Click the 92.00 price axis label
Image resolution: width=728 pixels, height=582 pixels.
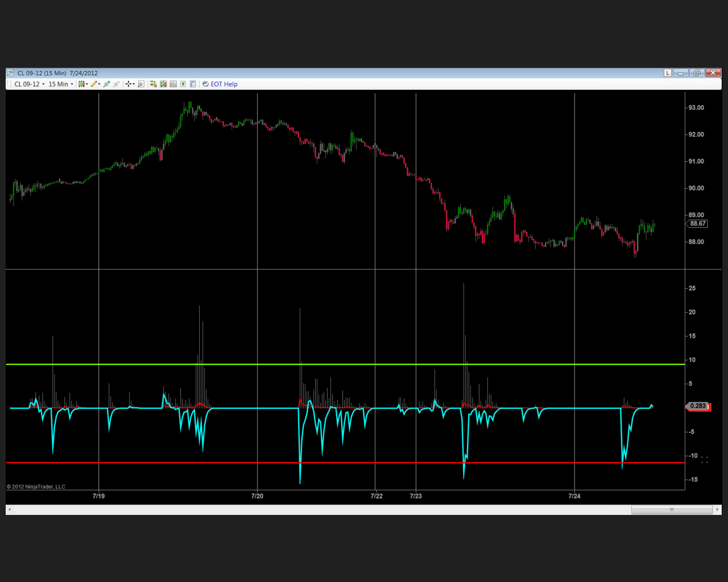click(x=696, y=135)
